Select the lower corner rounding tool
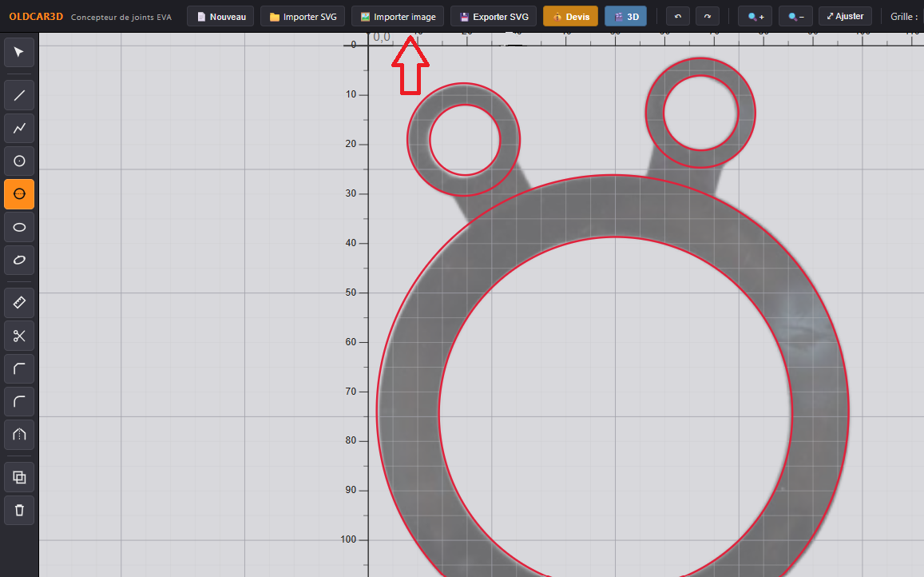 [19, 402]
